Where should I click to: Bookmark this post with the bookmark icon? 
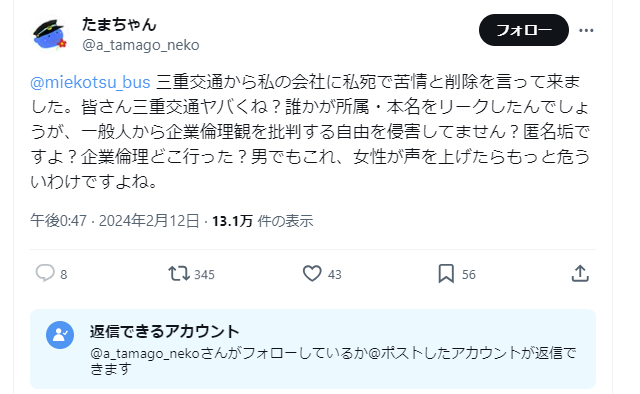tap(446, 274)
